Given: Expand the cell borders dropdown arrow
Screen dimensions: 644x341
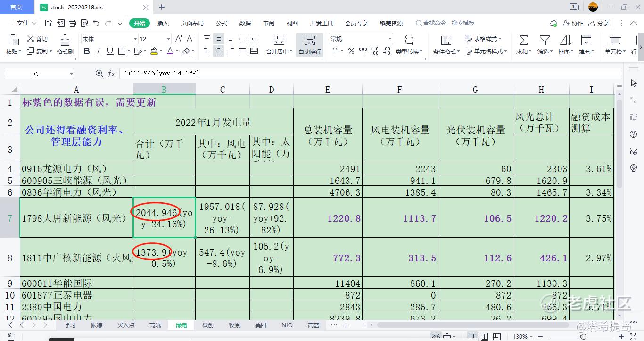Looking at the screenshot, I should pos(129,51).
